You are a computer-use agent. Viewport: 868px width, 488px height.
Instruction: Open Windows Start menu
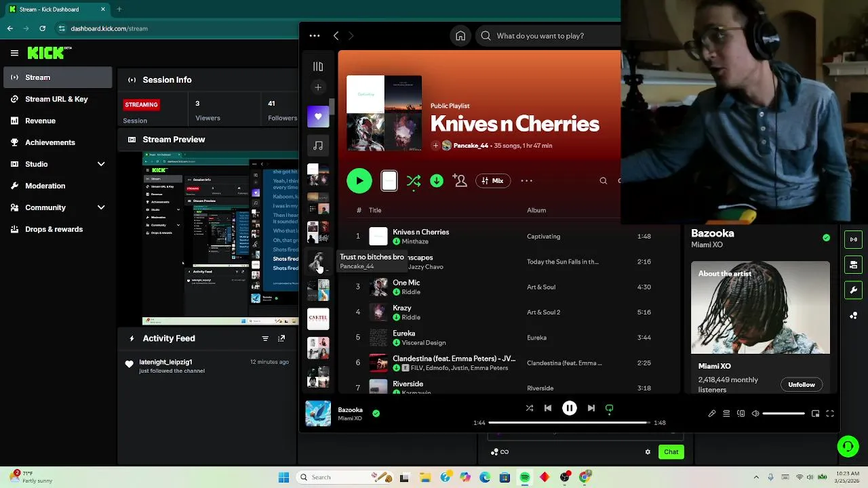284,477
